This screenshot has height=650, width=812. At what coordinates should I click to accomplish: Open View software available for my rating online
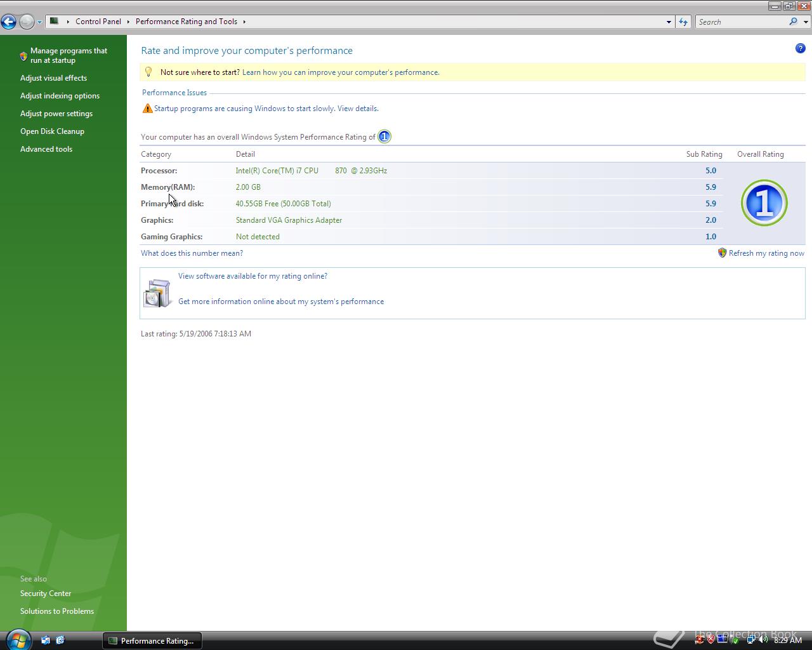(252, 276)
